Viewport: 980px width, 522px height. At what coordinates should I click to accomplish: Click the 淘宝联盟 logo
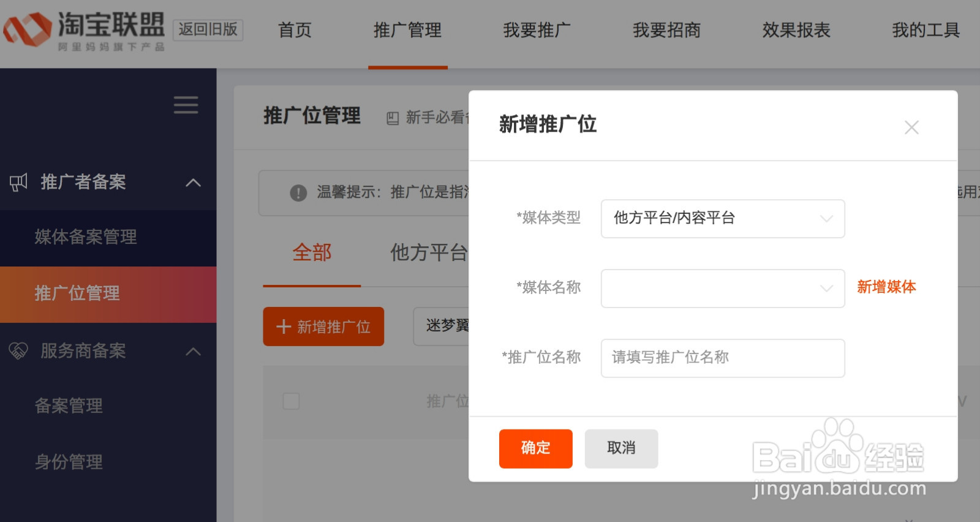coord(85,30)
